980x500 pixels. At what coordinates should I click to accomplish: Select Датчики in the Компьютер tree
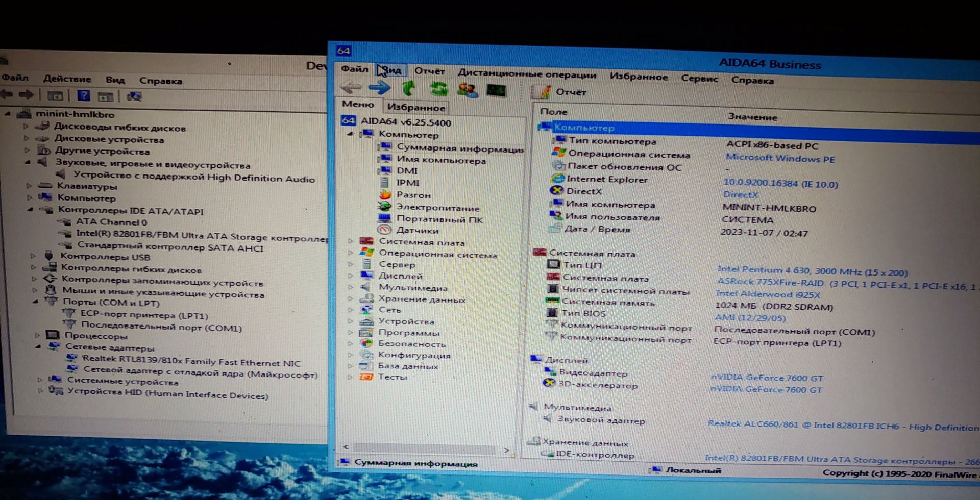pos(417,230)
